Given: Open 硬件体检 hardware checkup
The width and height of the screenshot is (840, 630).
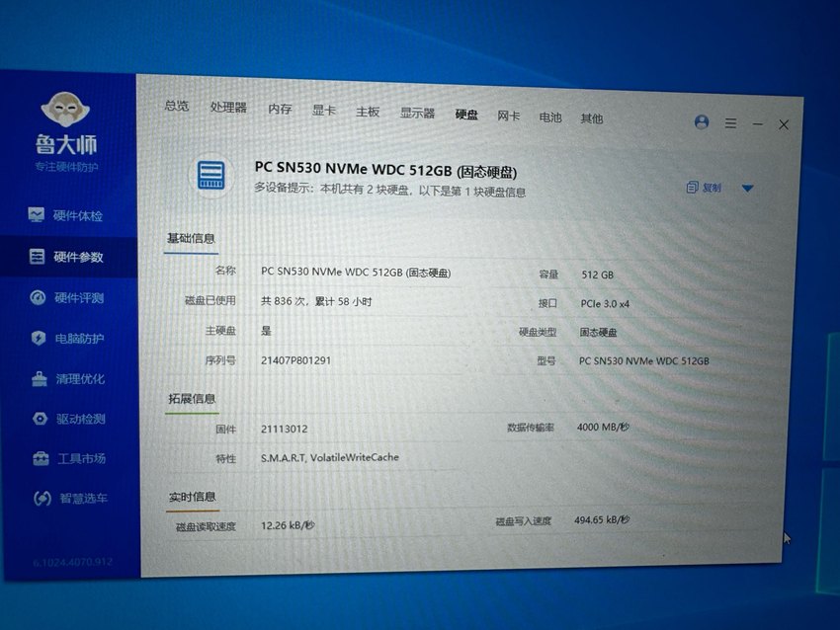Looking at the screenshot, I should tap(66, 215).
